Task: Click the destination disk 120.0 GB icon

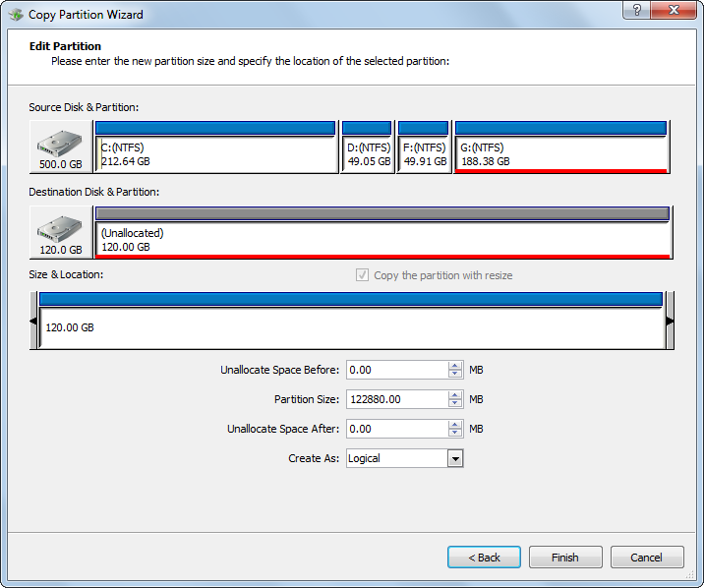Action: point(60,232)
